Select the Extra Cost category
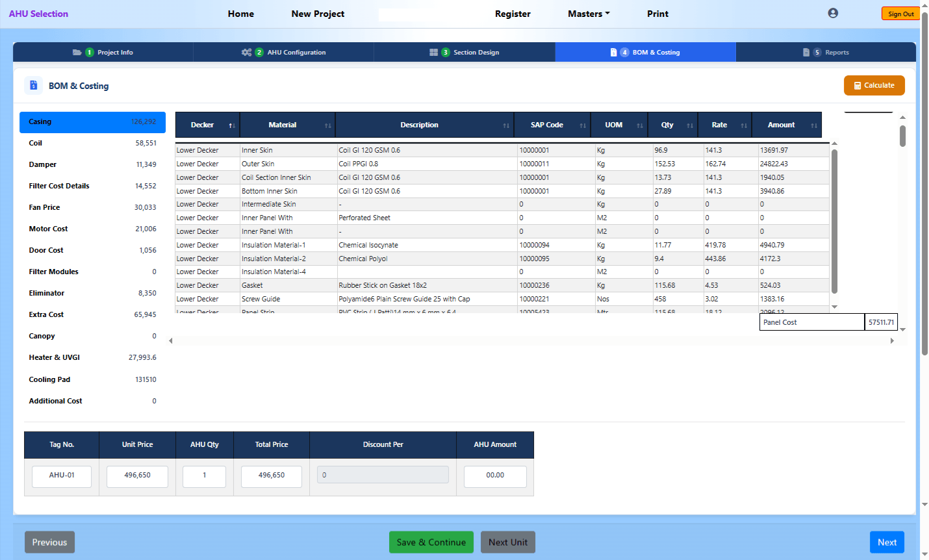The image size is (929, 560). tap(92, 315)
